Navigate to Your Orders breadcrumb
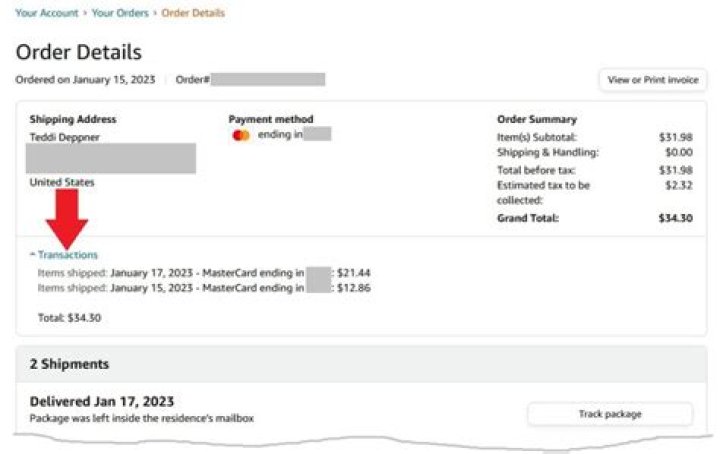This screenshot has width=720, height=454. click(120, 13)
